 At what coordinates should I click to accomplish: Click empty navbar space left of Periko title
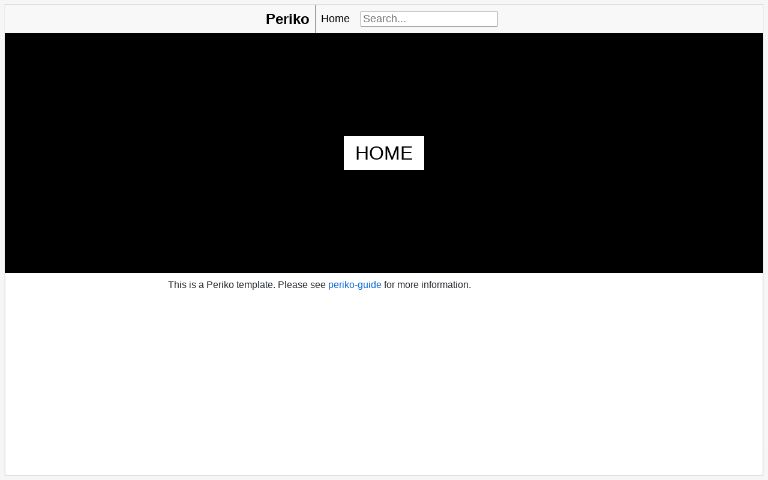coord(135,19)
